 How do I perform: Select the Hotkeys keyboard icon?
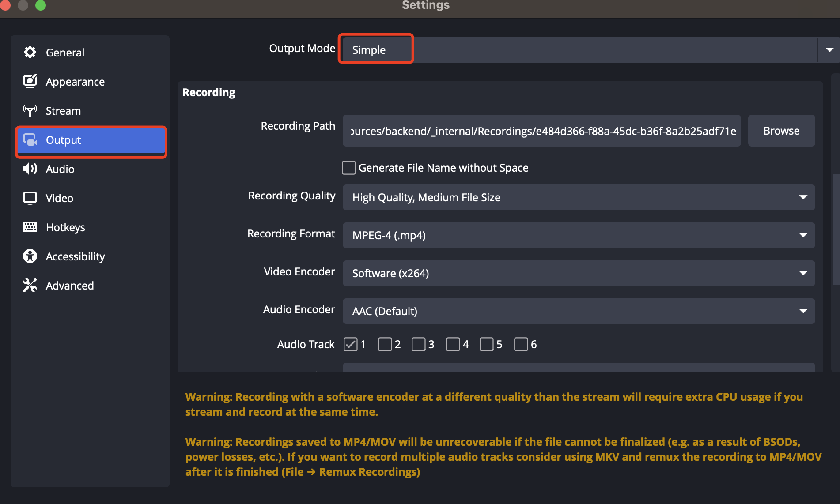(30, 227)
